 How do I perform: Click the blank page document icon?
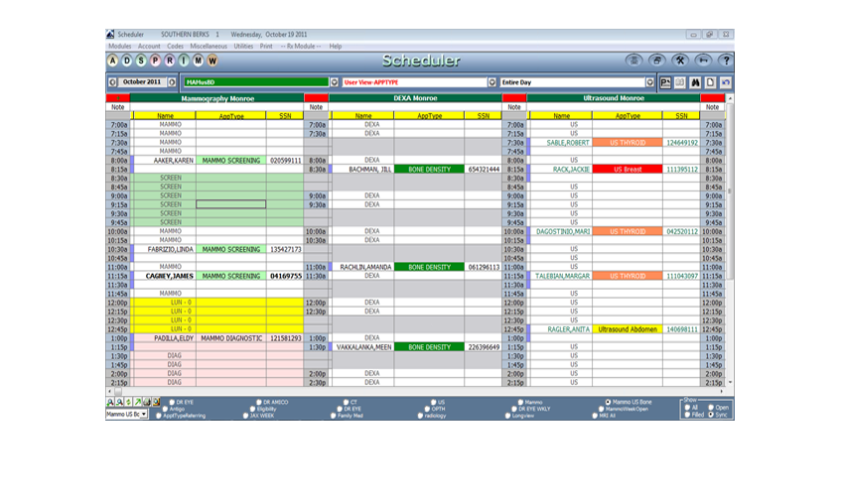click(x=711, y=82)
